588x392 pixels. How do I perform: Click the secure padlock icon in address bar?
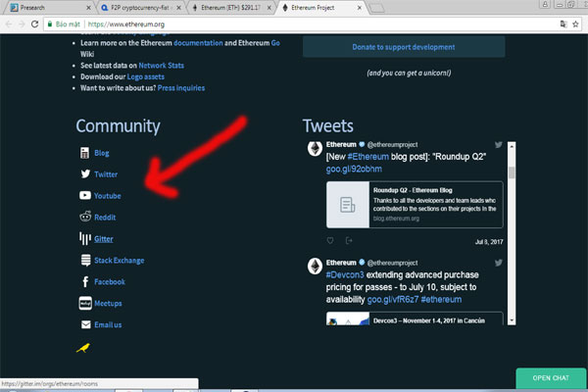[50, 24]
